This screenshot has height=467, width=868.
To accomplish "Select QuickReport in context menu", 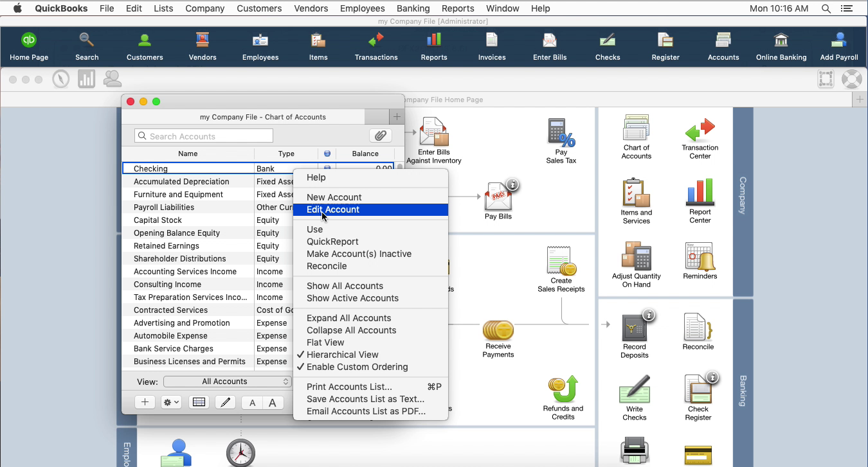I will click(x=370, y=242).
